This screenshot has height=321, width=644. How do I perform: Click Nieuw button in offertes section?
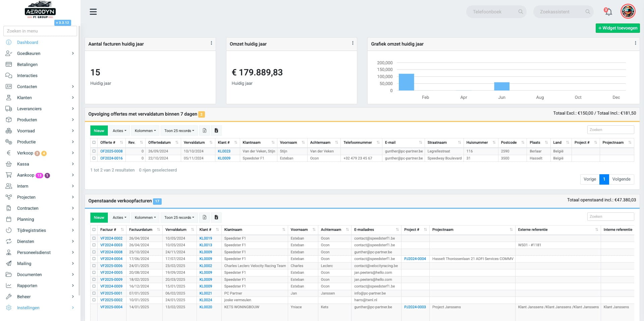[99, 131]
